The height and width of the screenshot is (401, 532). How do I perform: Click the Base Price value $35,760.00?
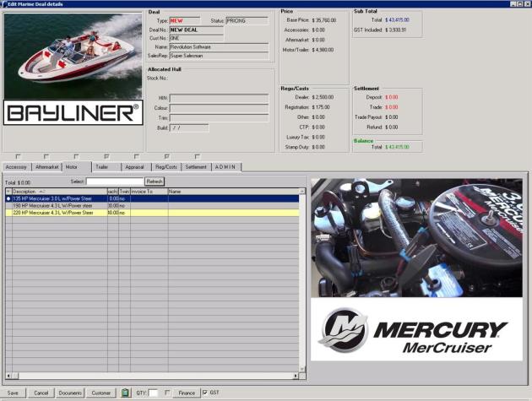coord(324,20)
